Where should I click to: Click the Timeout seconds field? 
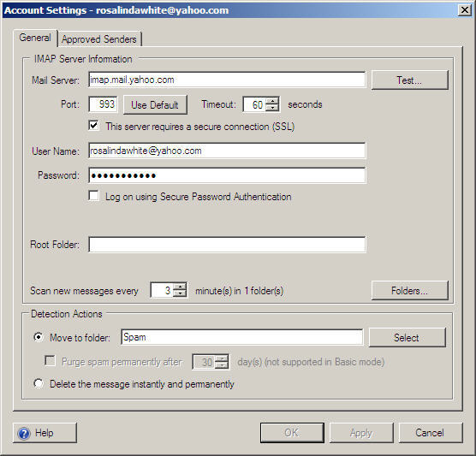[x=254, y=104]
